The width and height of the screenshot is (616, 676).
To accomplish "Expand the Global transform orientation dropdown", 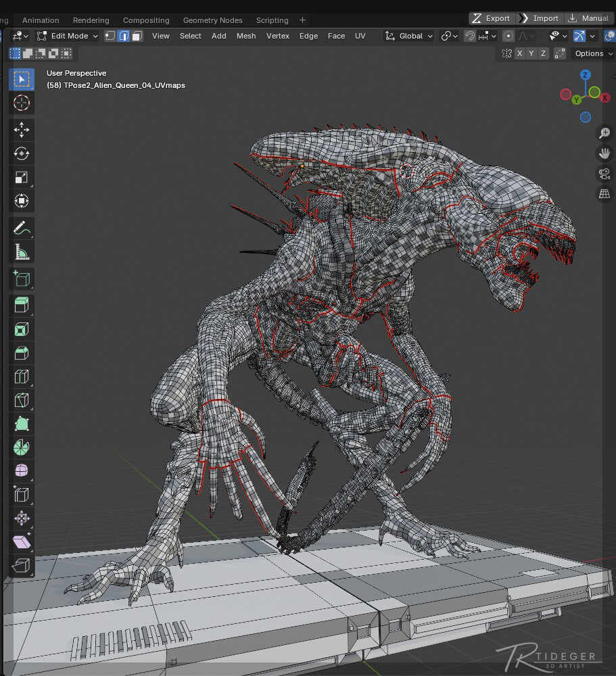I will click(x=409, y=36).
